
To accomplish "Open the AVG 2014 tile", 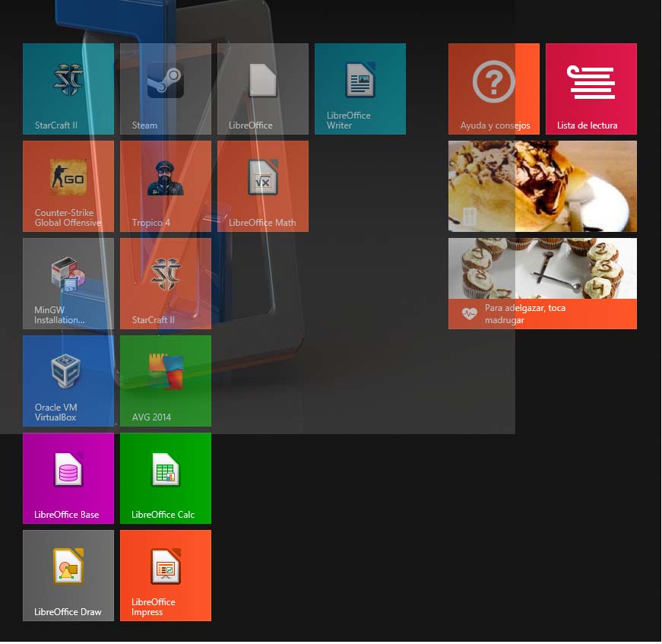I will click(x=166, y=381).
